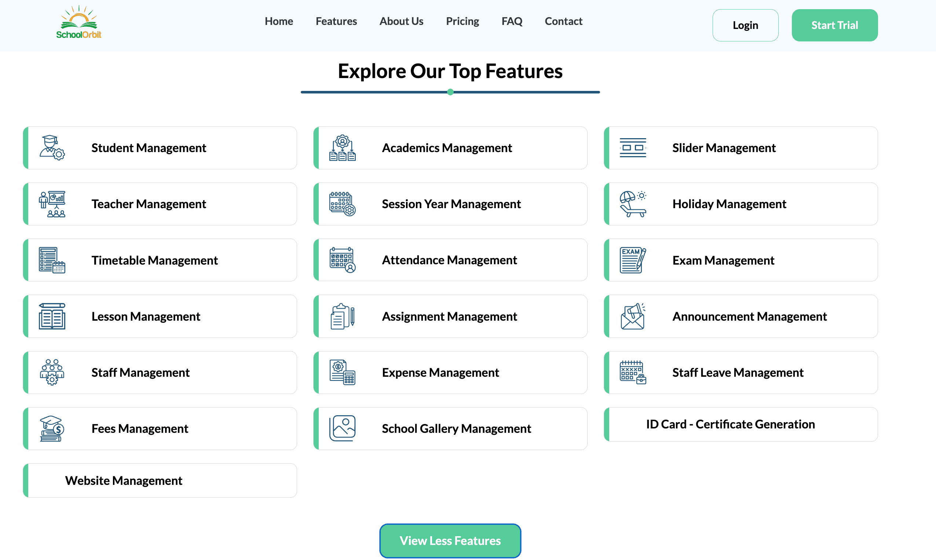Viewport: 936px width, 560px height.
Task: Select the Staff Management label
Action: [x=140, y=372]
